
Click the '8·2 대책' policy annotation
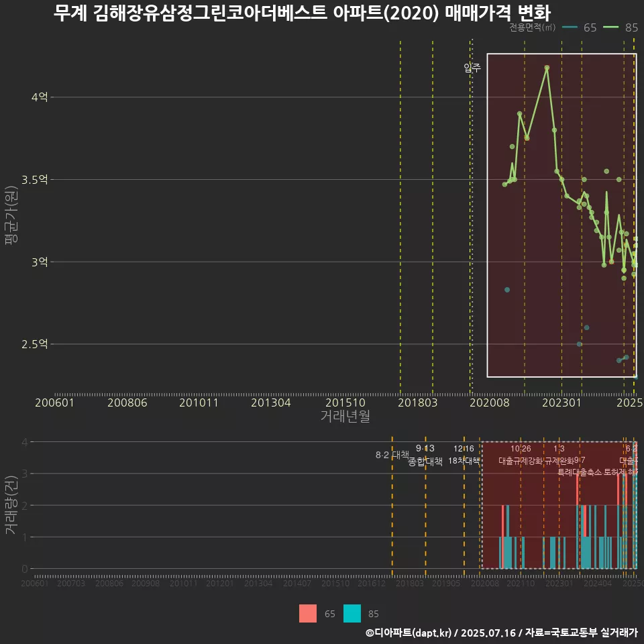pyautogui.click(x=392, y=455)
